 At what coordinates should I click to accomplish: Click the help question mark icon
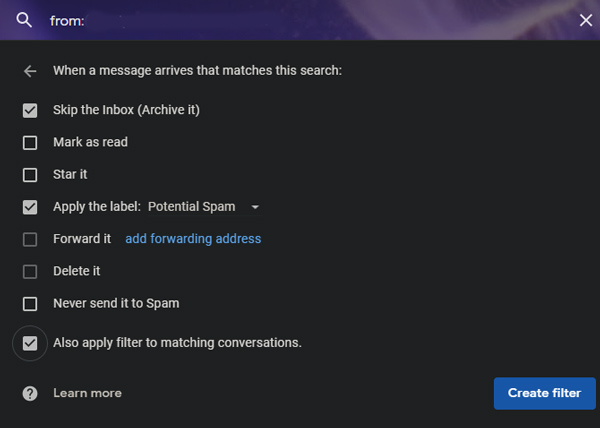[30, 393]
